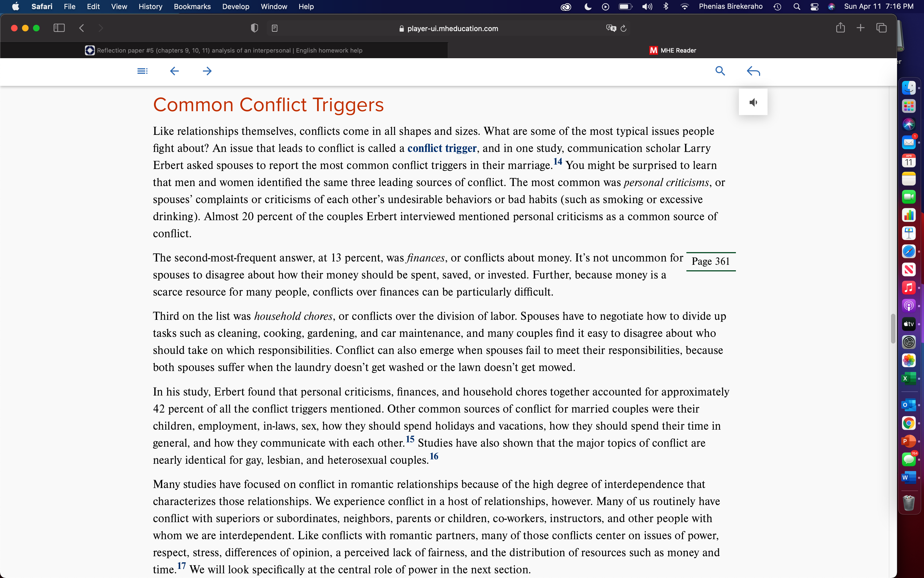Click the Bluetooth menu bar icon
924x578 pixels.
[666, 7]
